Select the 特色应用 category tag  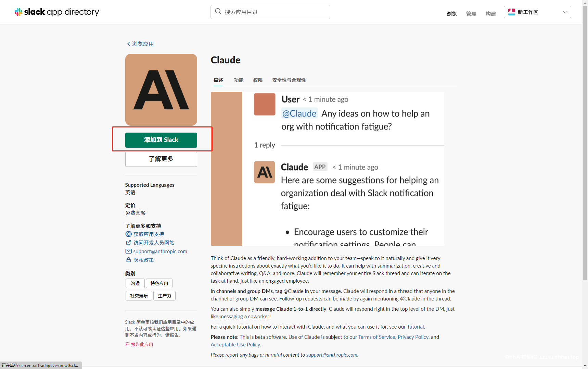pyautogui.click(x=159, y=283)
